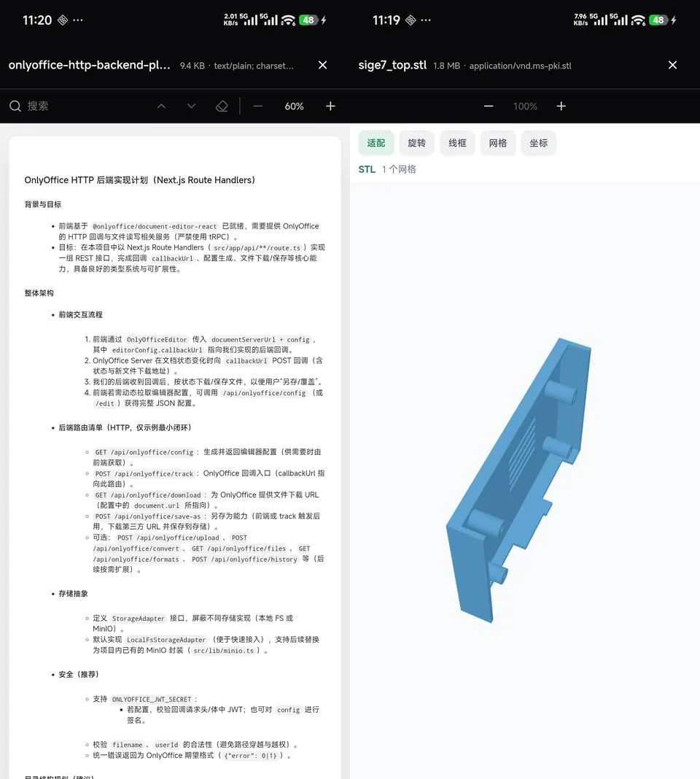Click the 100% zoom value in STL viewer
This screenshot has height=779, width=700.
525,106
